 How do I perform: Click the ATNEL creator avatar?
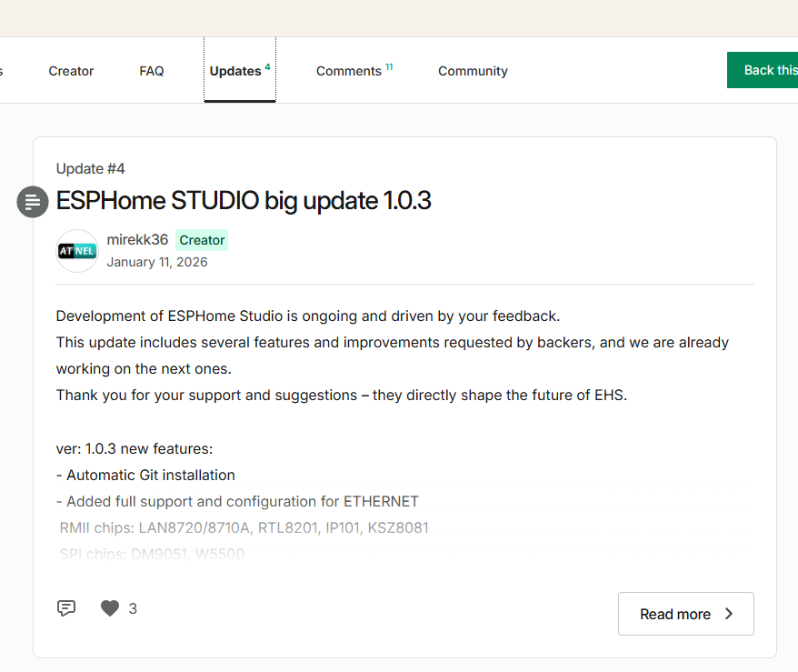click(x=77, y=251)
